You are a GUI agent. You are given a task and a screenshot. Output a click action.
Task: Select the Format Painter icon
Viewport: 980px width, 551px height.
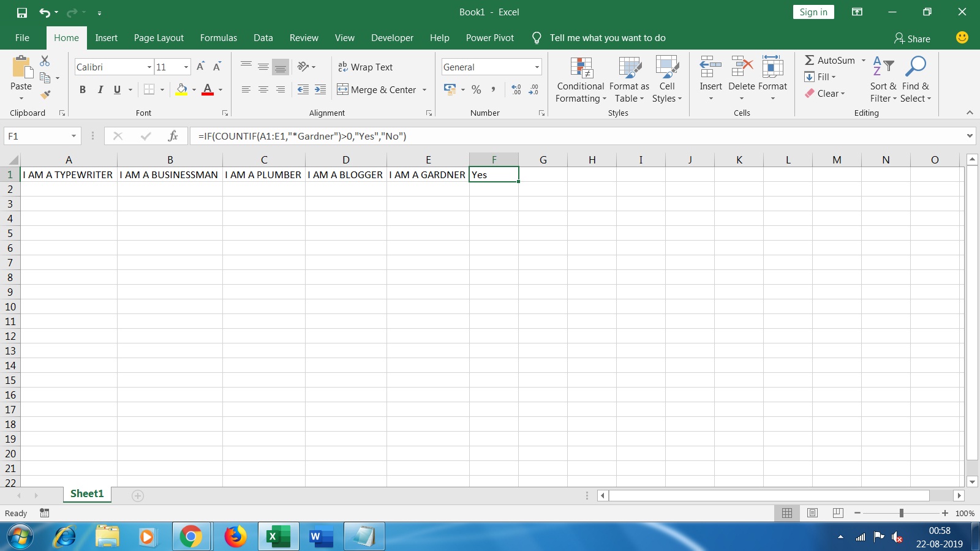[x=44, y=94]
